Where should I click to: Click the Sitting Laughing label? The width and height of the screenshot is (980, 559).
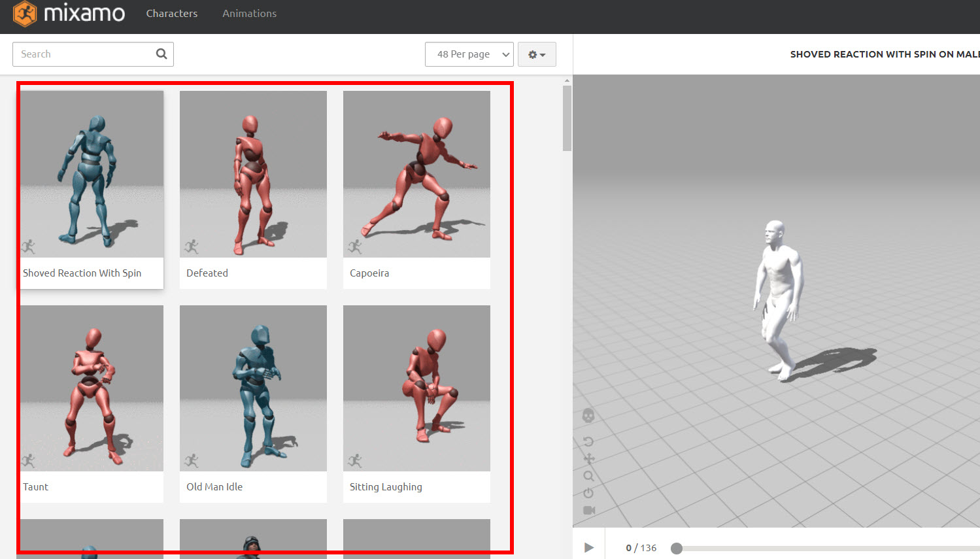click(x=386, y=487)
